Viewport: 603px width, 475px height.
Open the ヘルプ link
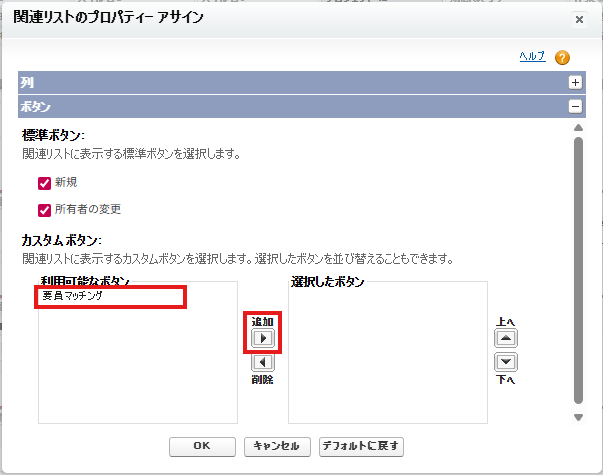(x=531, y=57)
